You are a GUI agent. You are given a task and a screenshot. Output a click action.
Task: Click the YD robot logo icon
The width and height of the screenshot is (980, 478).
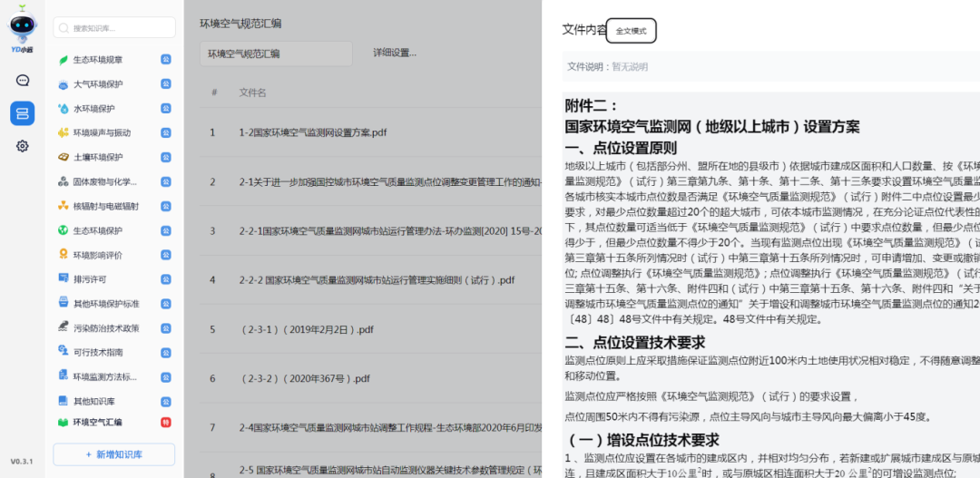(23, 27)
